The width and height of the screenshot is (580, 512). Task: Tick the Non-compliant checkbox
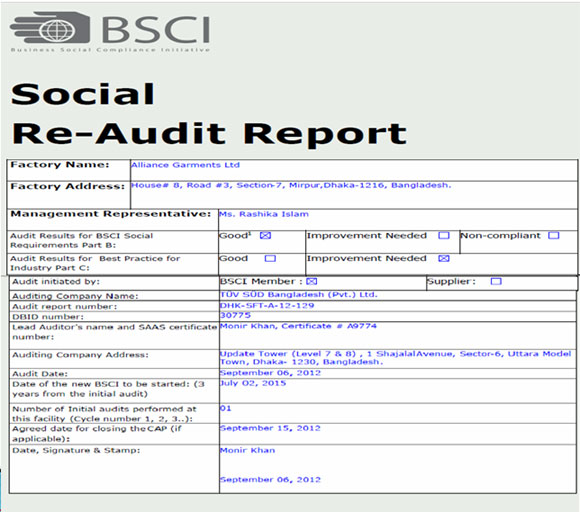click(x=553, y=236)
